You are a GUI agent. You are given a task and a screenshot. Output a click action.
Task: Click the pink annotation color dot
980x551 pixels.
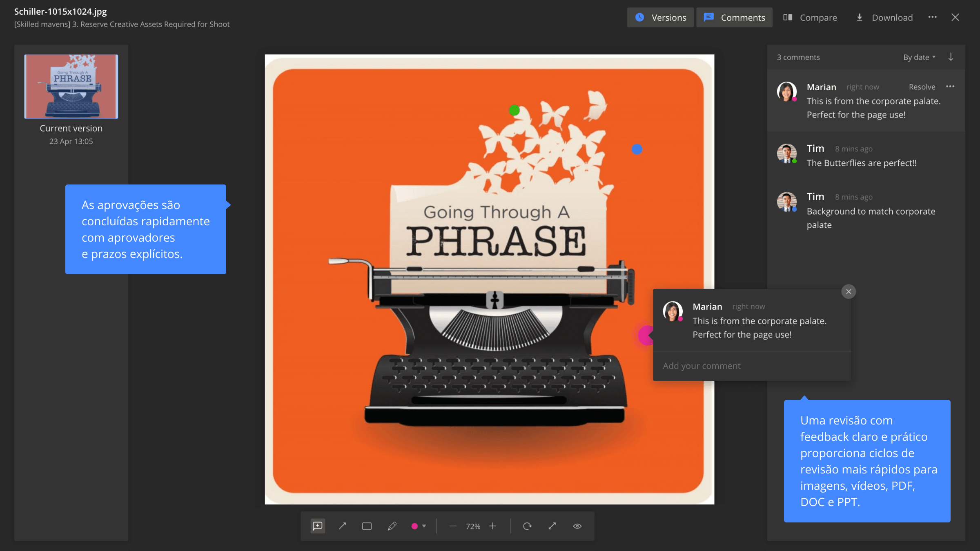tap(414, 526)
